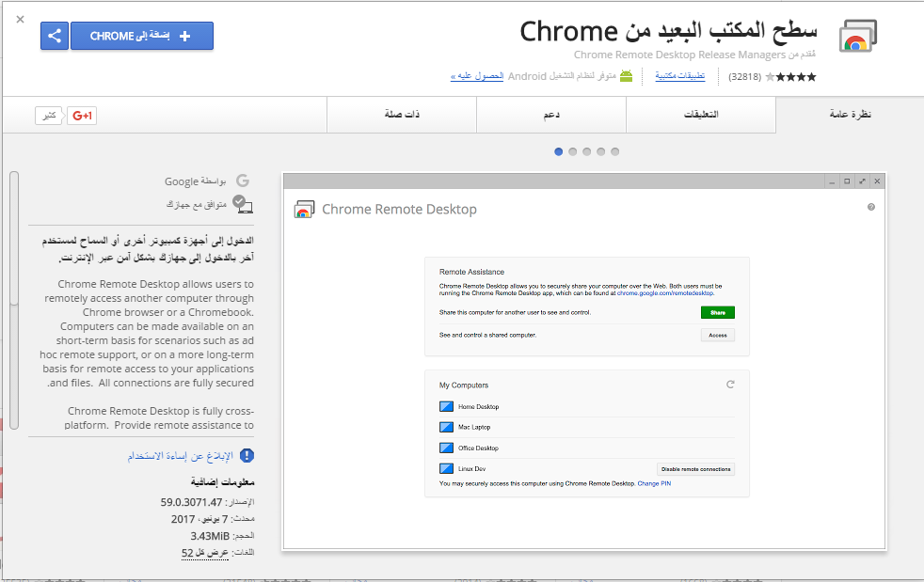Image resolution: width=924 pixels, height=582 pixels.
Task: Click the Mac Laptop computer name
Action: point(474,427)
